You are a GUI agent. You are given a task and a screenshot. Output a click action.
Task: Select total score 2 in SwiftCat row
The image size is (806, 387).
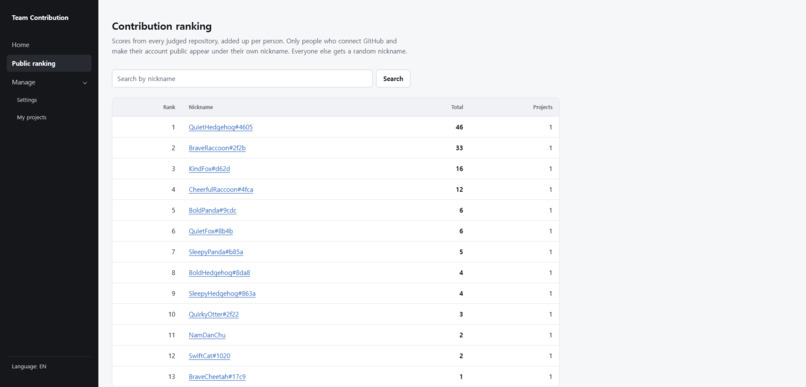[461, 356]
